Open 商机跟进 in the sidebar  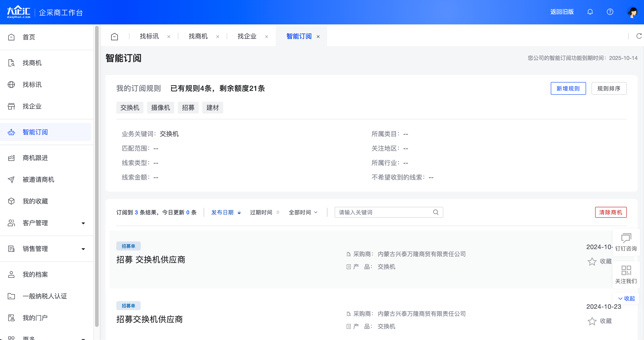coord(35,158)
